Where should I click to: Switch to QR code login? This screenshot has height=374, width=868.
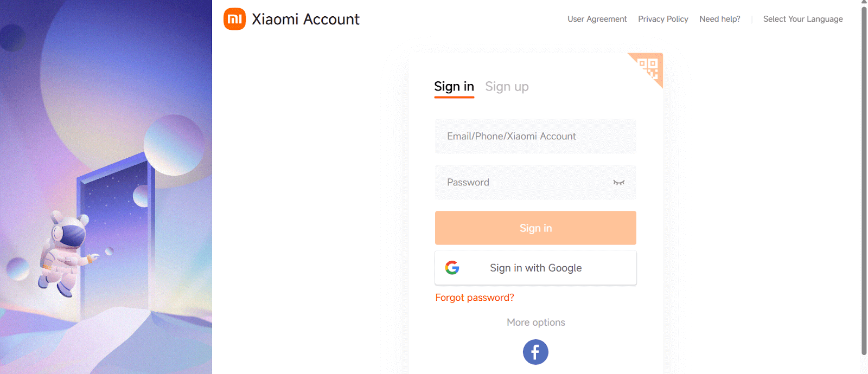(x=649, y=67)
